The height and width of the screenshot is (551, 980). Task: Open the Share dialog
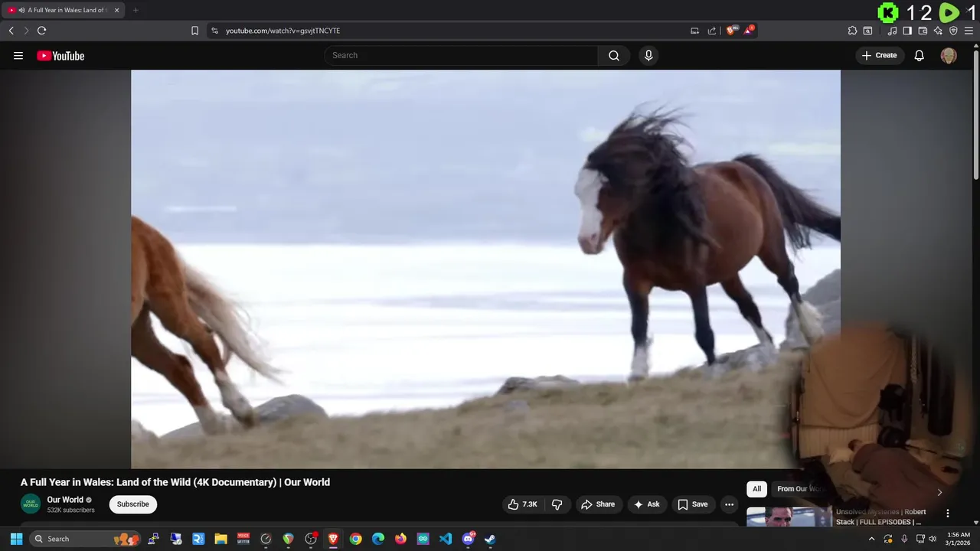tap(598, 504)
